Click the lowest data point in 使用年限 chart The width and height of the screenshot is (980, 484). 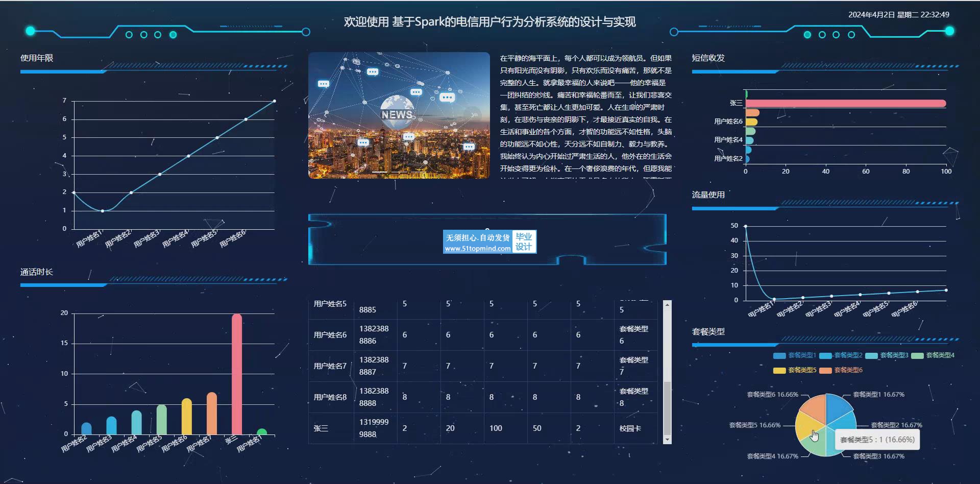pos(103,211)
